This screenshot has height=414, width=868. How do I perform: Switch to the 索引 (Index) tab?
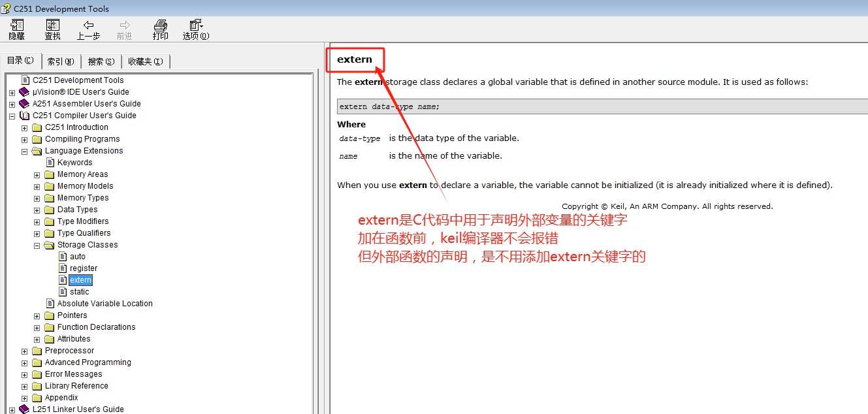pos(61,61)
